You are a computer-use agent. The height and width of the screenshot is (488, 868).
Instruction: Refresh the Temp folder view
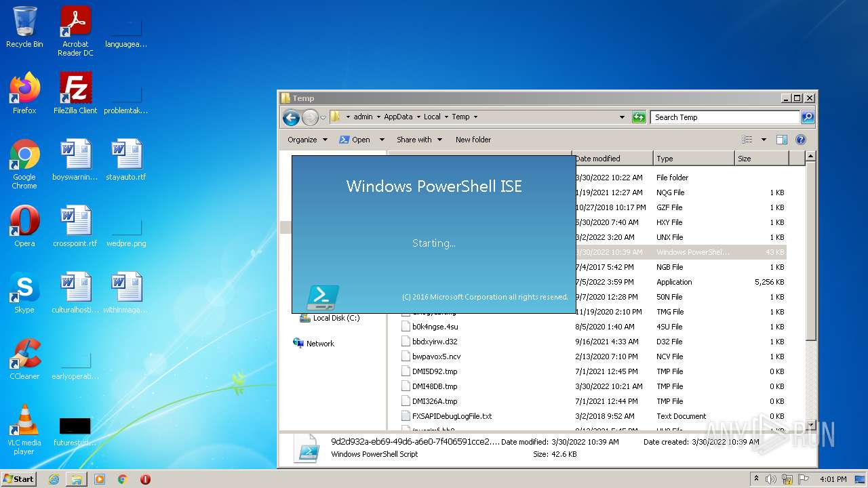(639, 117)
